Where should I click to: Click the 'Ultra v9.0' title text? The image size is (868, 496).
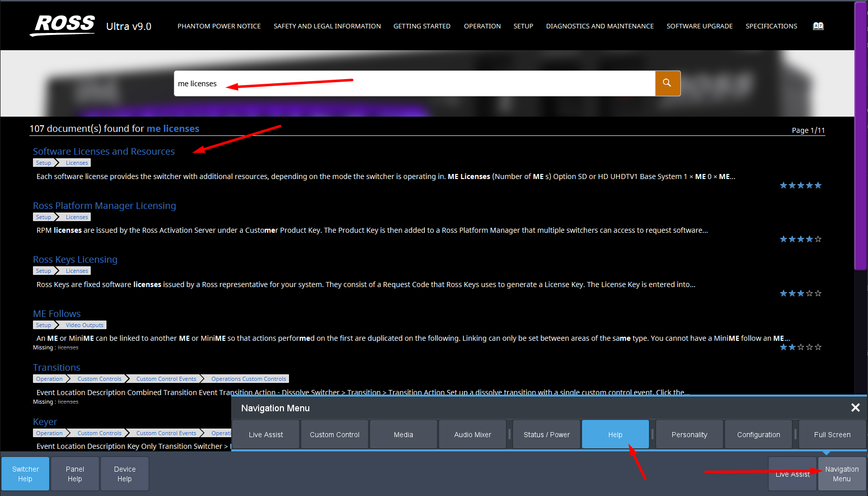[x=129, y=26]
